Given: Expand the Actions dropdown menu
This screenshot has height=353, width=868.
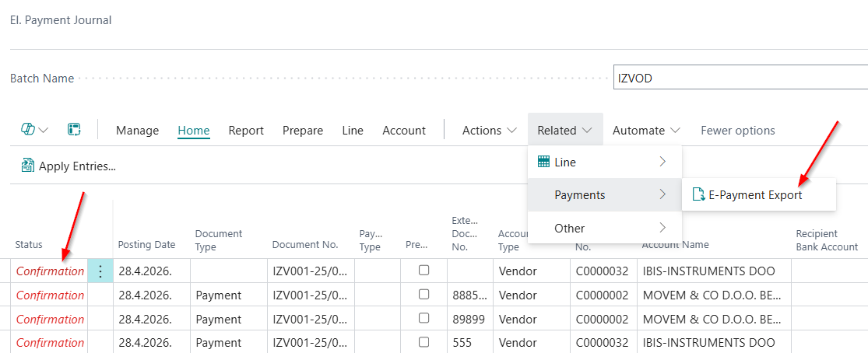Looking at the screenshot, I should 490,131.
